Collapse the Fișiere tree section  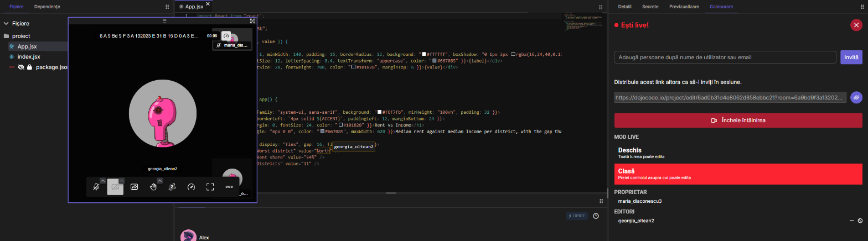pos(7,24)
